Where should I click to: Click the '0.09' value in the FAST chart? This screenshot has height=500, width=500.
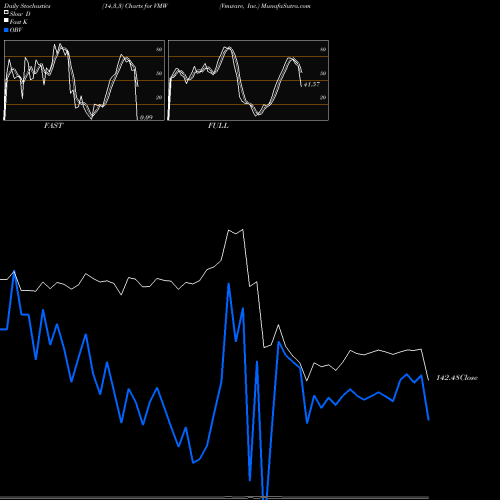(146, 117)
